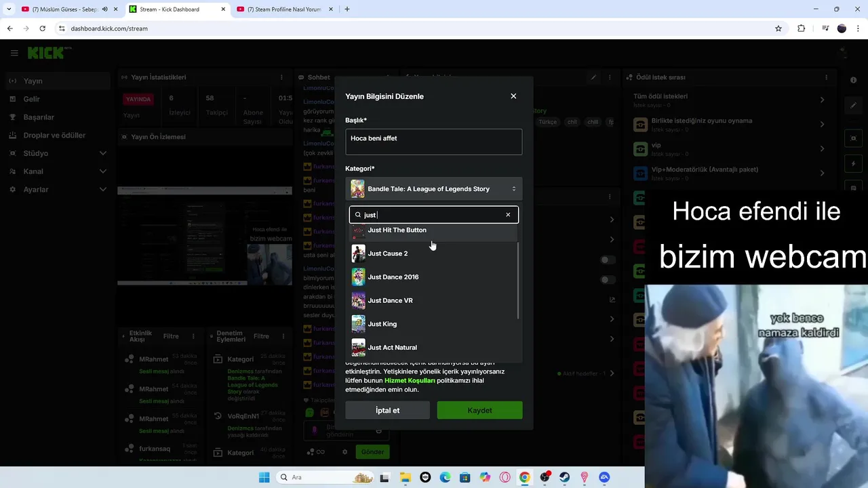The image size is (868, 488).
Task: Select Just Cause 2 category
Action: [433, 253]
